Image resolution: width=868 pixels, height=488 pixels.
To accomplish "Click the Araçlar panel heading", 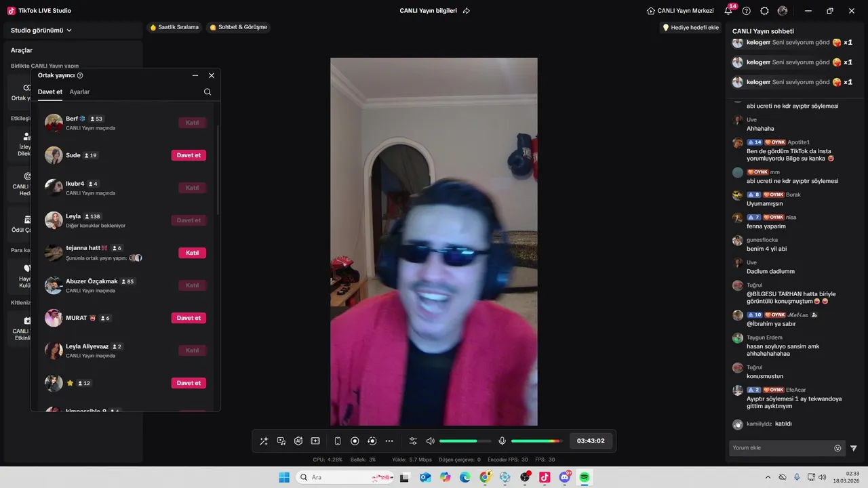I will (x=22, y=50).
